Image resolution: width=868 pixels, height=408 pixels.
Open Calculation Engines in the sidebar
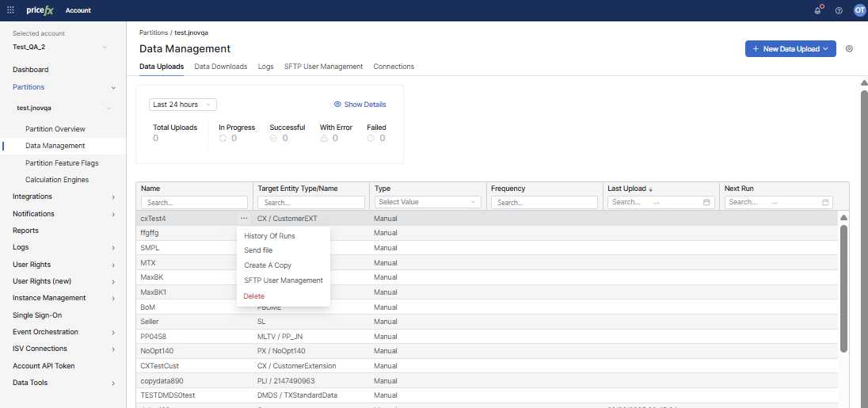click(57, 180)
